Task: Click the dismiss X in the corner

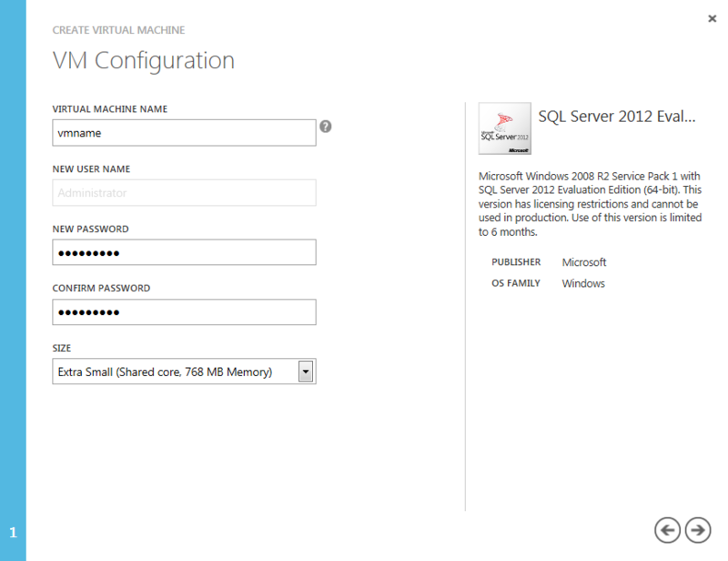Action: click(x=713, y=18)
